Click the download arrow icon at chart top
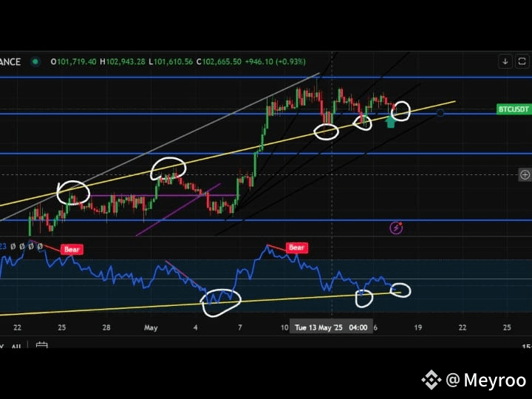 click(x=505, y=61)
